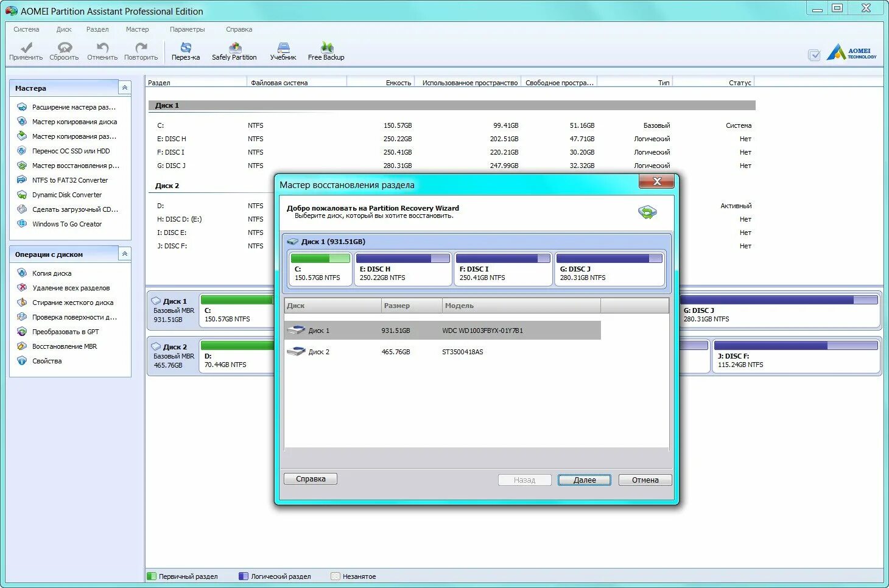The height and width of the screenshot is (588, 889).
Task: Collapse the Операции с диском panel
Action: pyautogui.click(x=124, y=254)
